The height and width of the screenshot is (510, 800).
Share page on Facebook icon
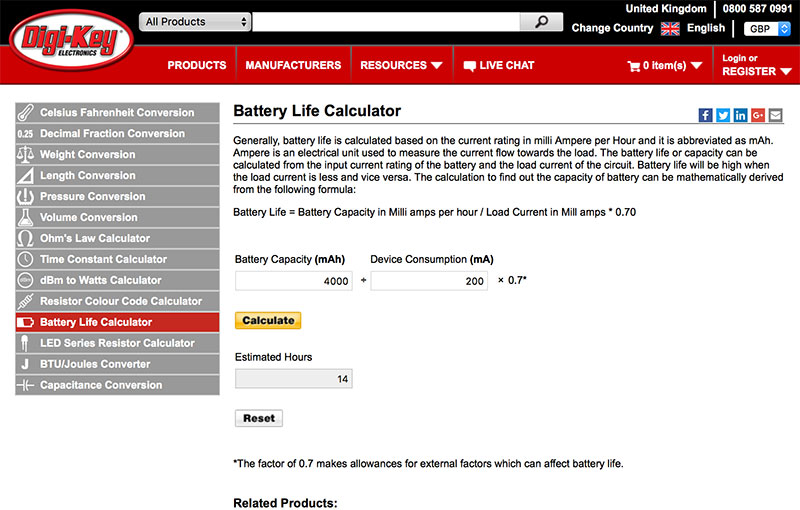(705, 115)
